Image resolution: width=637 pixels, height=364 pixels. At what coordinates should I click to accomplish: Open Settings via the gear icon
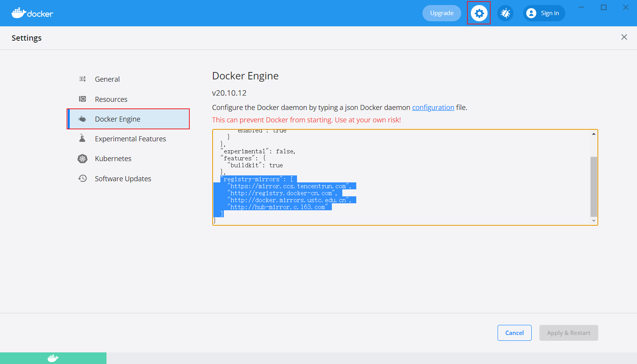[479, 13]
